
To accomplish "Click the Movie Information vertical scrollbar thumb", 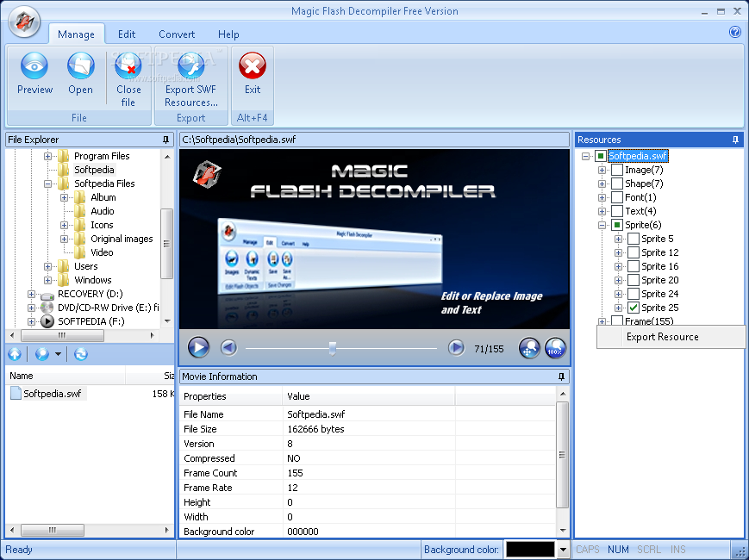I will pyautogui.click(x=562, y=455).
